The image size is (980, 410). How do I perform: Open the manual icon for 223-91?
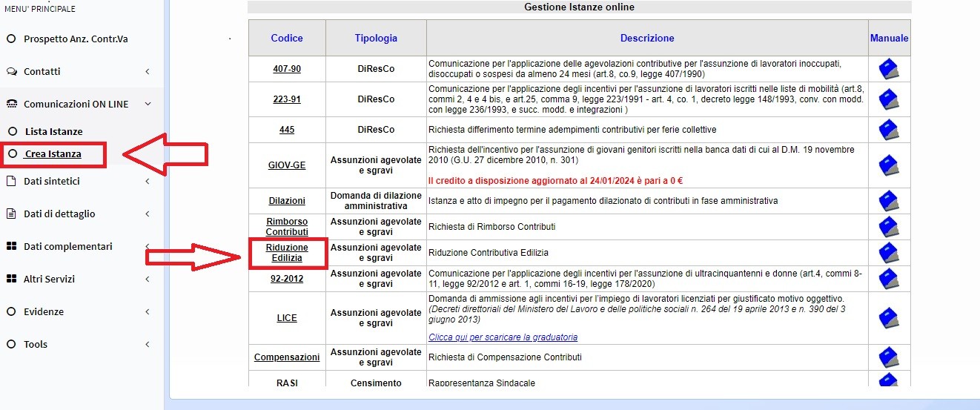click(889, 99)
